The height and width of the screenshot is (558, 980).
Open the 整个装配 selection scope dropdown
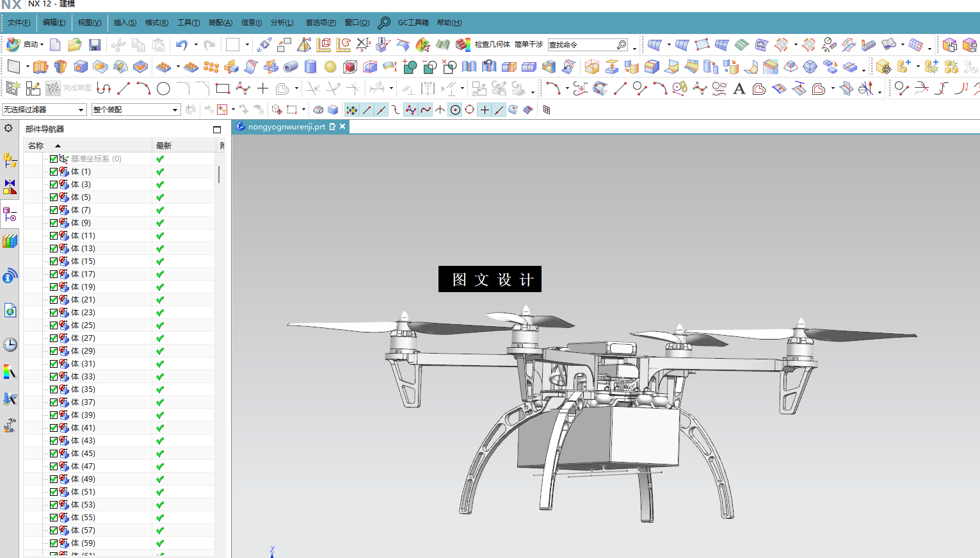(x=136, y=110)
